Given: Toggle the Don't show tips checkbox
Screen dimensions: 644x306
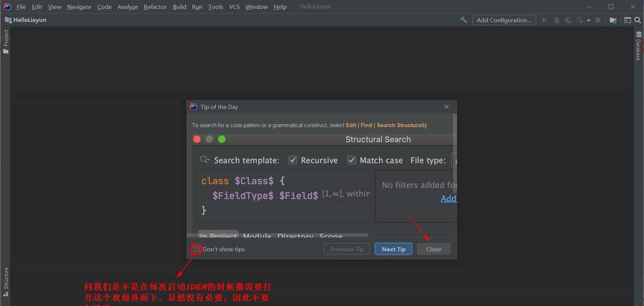Looking at the screenshot, I should tap(196, 249).
